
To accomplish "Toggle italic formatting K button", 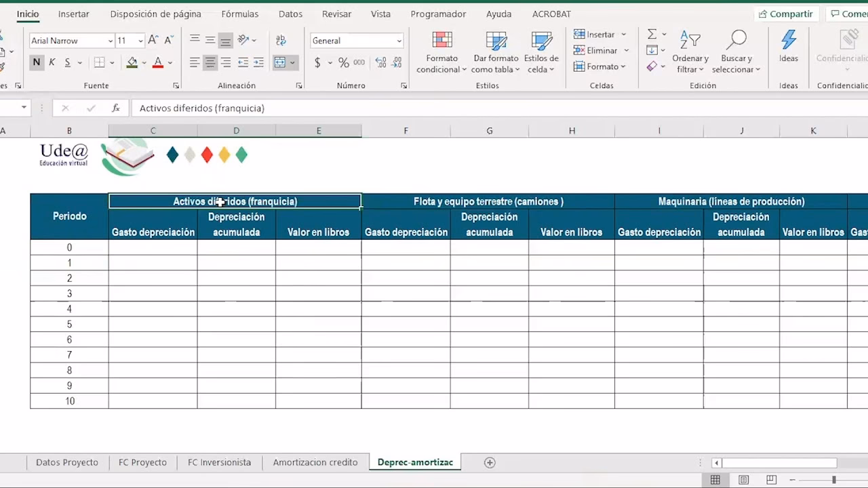I will (52, 62).
